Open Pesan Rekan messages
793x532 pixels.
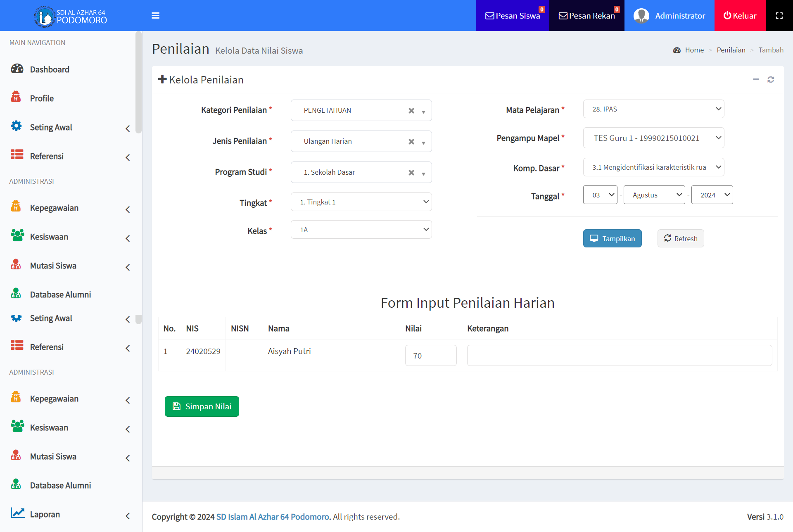586,16
